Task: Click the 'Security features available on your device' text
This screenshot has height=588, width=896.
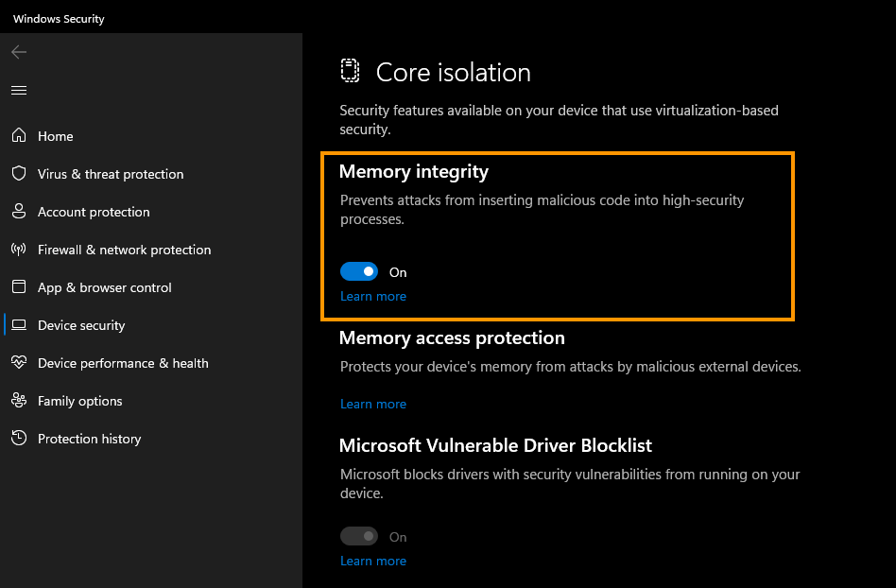Action: pyautogui.click(x=559, y=119)
